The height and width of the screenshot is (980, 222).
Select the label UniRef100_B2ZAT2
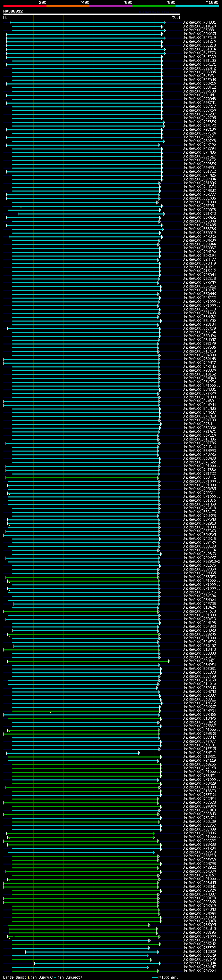[x=199, y=68]
